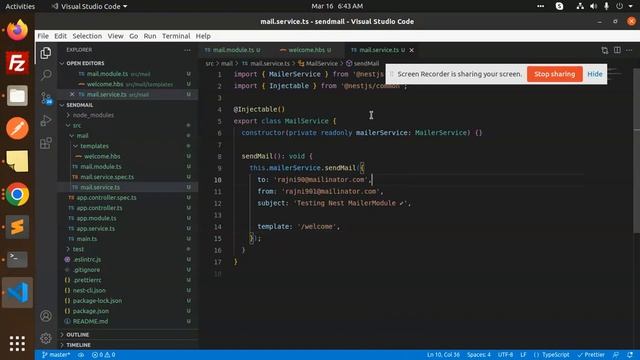Image resolution: width=640 pixels, height=360 pixels.
Task: Open the Selection menu
Action: click(87, 36)
